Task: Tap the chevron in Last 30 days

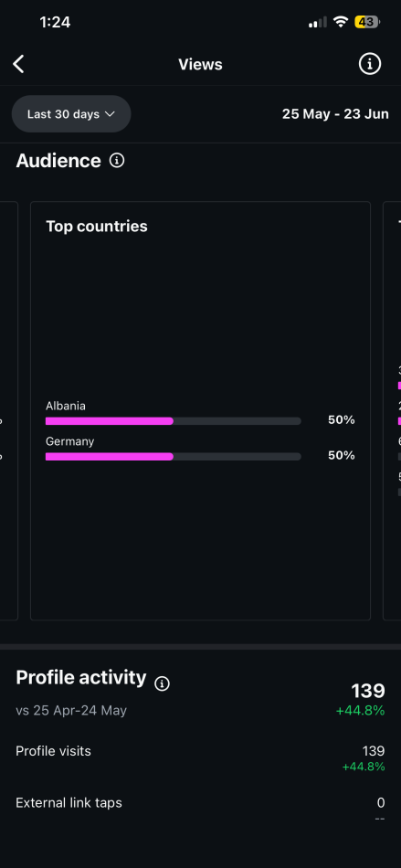Action: pos(110,114)
